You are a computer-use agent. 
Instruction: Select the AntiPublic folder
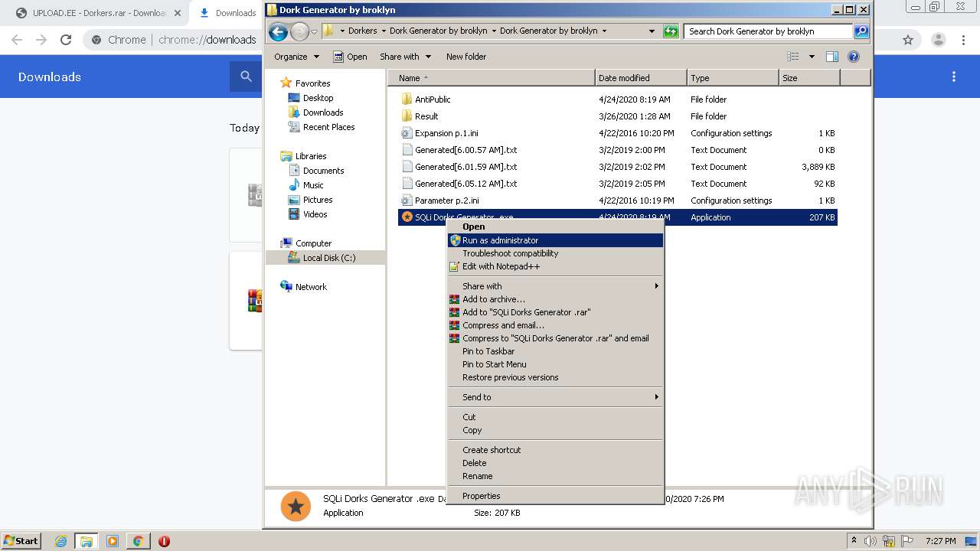433,99
